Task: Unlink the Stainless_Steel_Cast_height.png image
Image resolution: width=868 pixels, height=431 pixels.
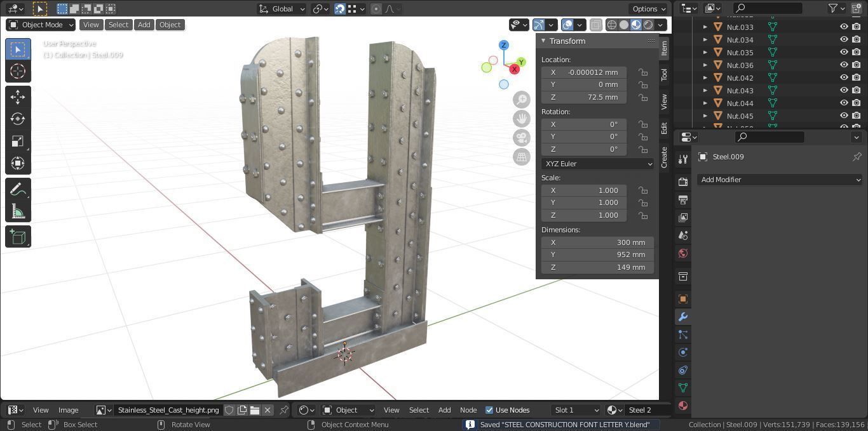Action: 268,410
